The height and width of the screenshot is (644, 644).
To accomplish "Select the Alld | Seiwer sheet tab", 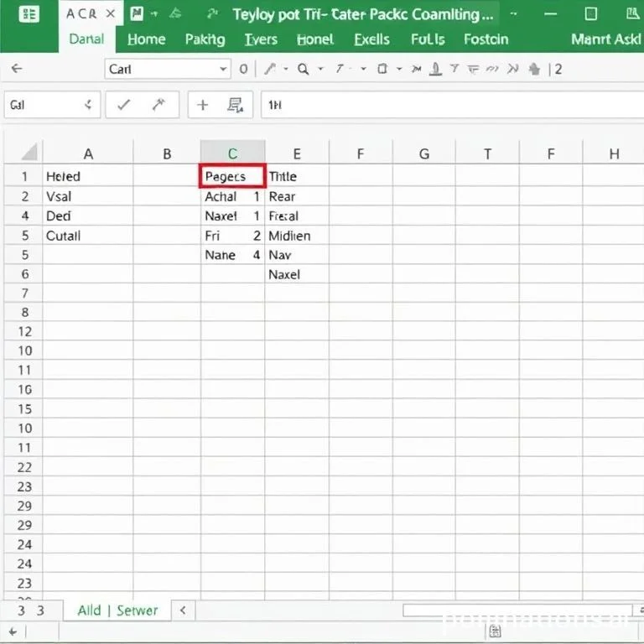I will point(117,610).
